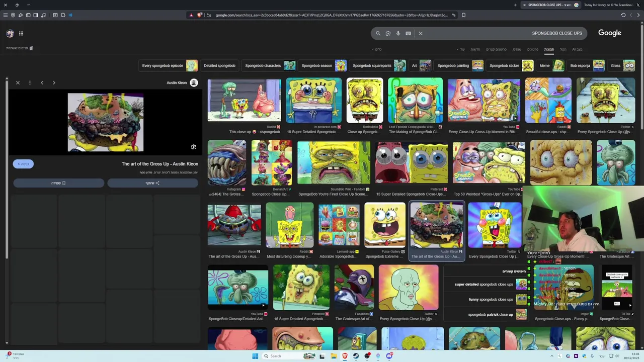This screenshot has height=362, width=644.
Task: Open the browser main menu hamburger icon
Action: 6,15
